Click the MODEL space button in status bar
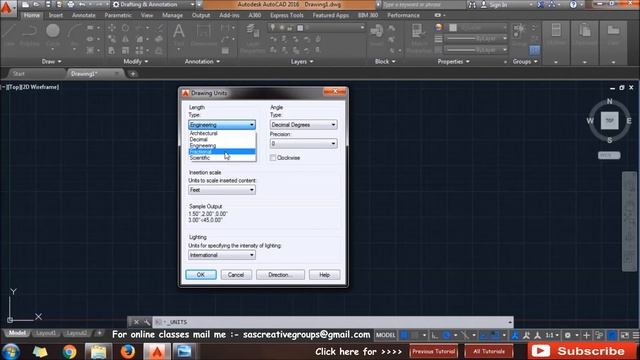Viewport: 640px width, 360px height. [x=385, y=335]
